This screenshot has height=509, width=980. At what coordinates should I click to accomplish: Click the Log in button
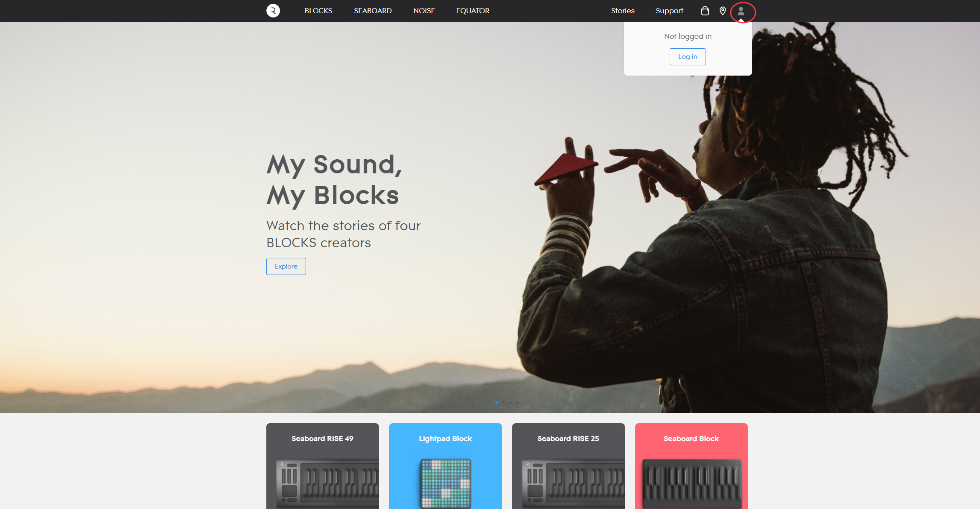[688, 57]
